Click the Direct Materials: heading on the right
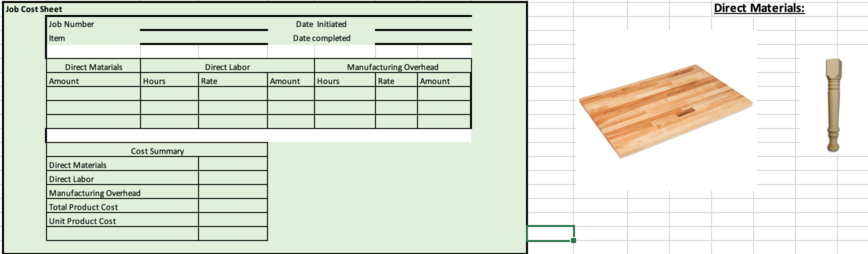Screen dimensions: 868x254 point(759,8)
